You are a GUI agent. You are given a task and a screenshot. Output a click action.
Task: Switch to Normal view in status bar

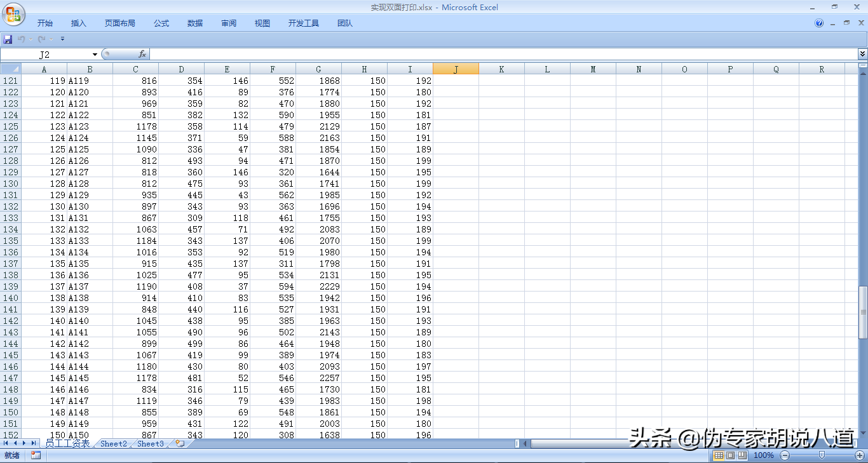pyautogui.click(x=719, y=455)
